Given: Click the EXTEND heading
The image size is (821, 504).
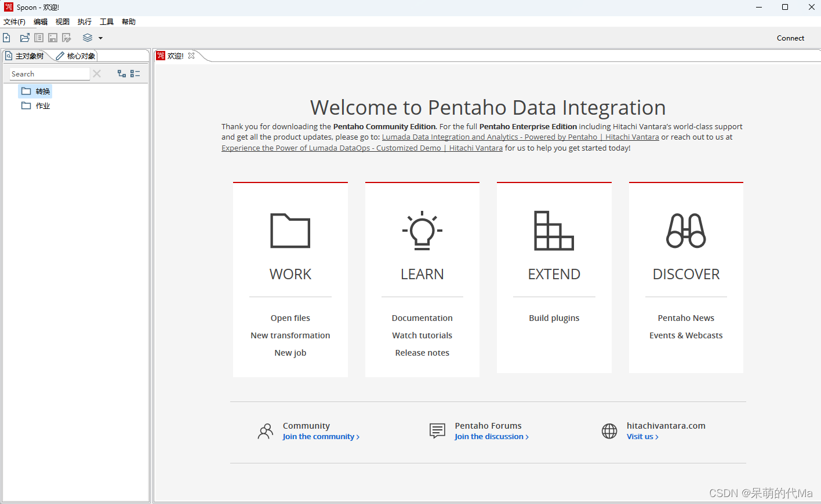Looking at the screenshot, I should 554,274.
